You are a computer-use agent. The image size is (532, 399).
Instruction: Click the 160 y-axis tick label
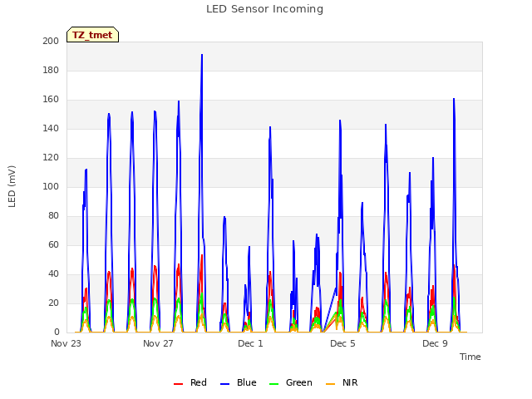[51, 100]
